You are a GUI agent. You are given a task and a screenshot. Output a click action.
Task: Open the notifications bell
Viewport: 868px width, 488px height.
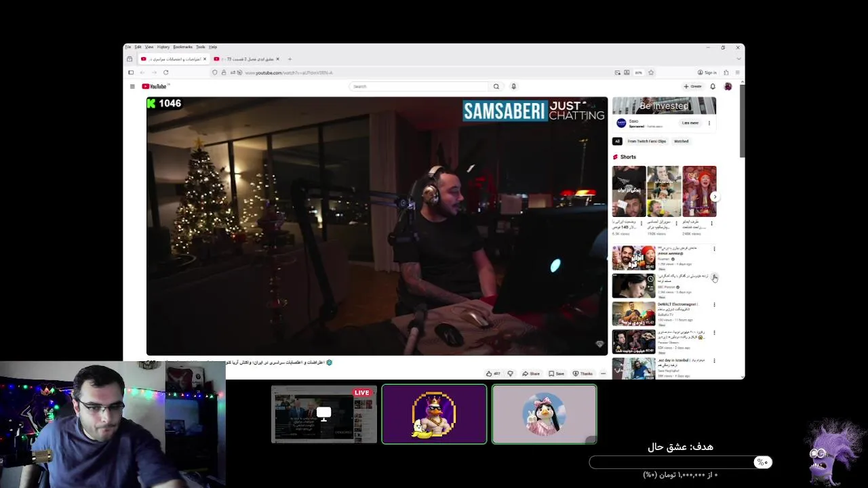[713, 86]
